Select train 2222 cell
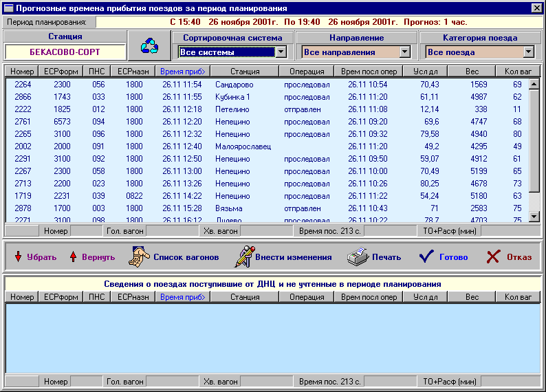The width and height of the screenshot is (546, 392). 23,109
